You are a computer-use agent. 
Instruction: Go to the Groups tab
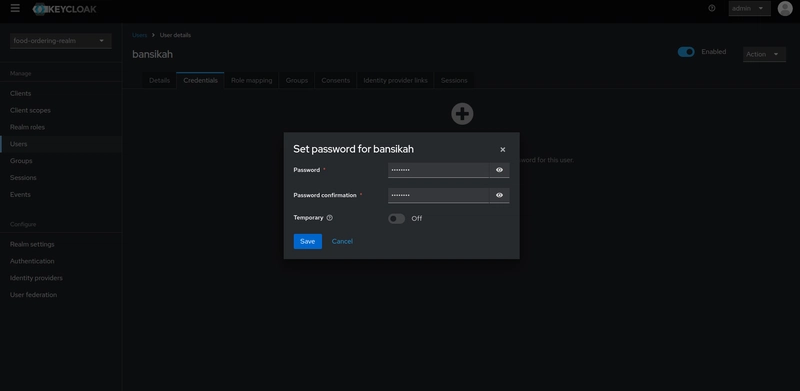pos(297,81)
